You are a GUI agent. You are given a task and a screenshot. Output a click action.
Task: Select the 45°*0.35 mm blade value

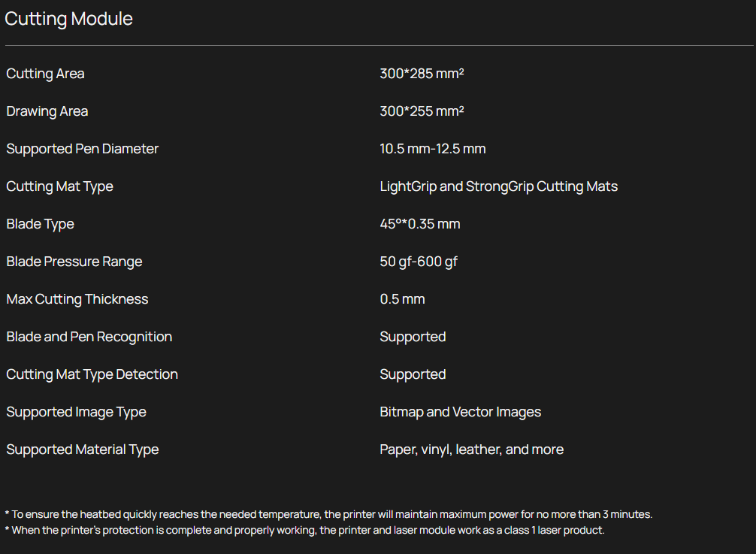[x=420, y=224]
